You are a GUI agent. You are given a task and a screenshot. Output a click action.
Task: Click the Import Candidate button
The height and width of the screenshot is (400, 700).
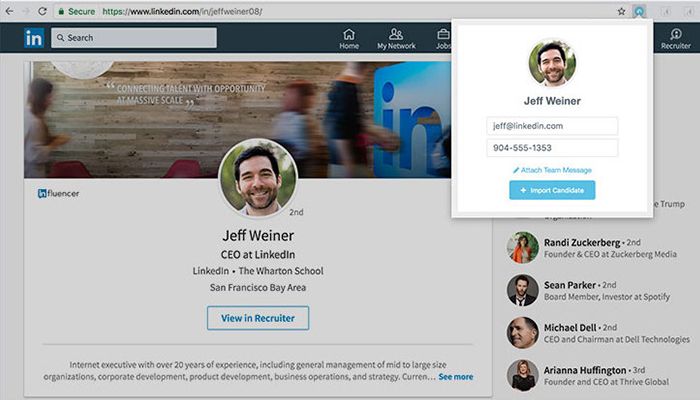[552, 190]
